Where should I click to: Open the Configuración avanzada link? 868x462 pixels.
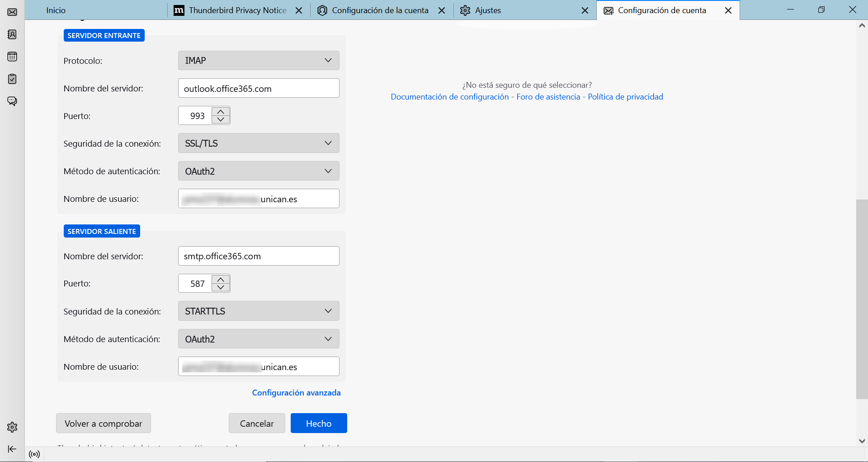click(x=296, y=392)
